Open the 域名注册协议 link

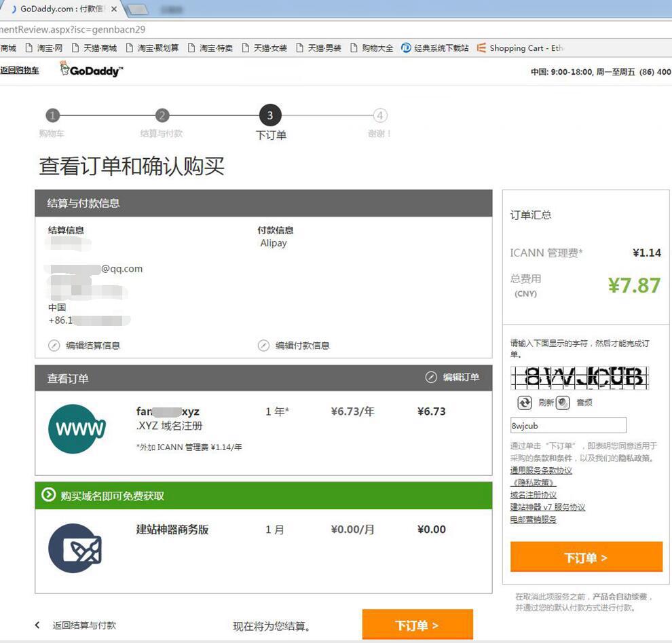533,495
